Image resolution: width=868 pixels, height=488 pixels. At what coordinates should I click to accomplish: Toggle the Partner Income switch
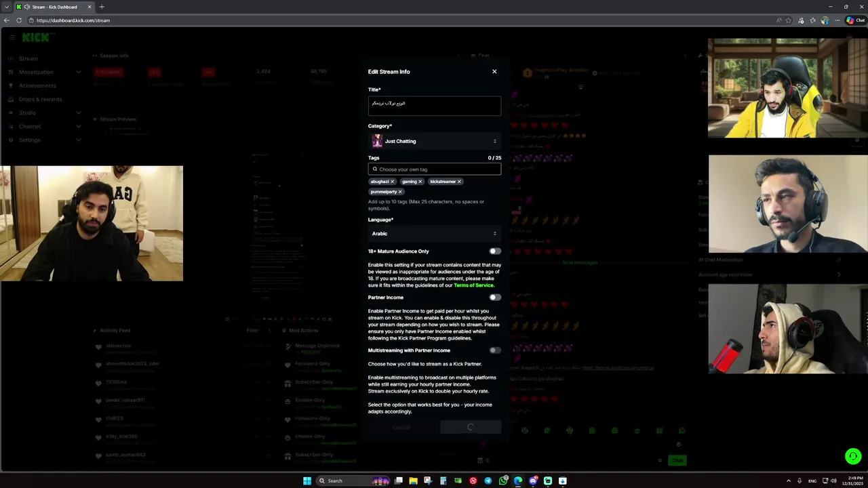tap(495, 298)
